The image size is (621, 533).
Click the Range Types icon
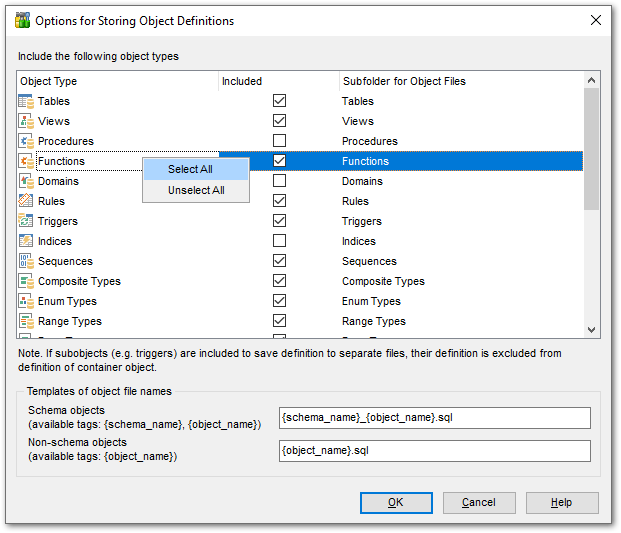click(26, 321)
